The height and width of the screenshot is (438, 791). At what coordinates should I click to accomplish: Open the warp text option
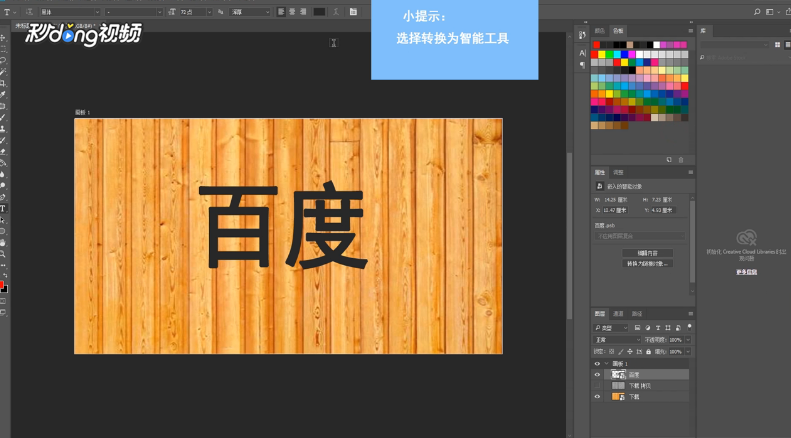[336, 12]
